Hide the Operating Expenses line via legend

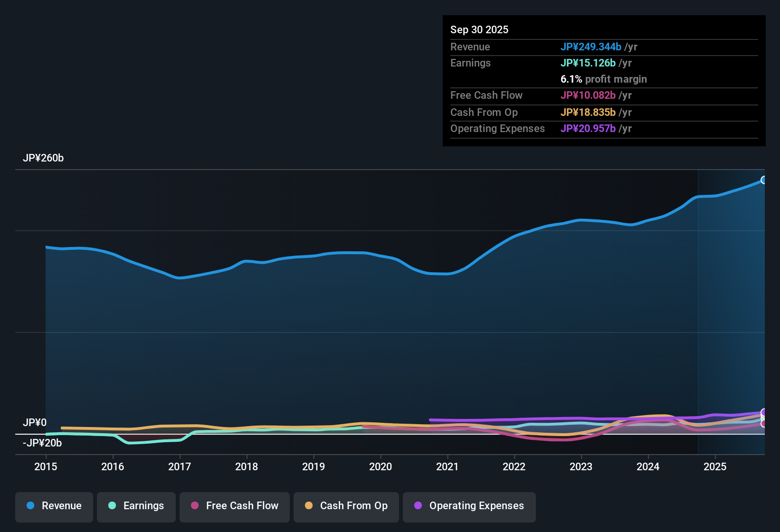[469, 506]
